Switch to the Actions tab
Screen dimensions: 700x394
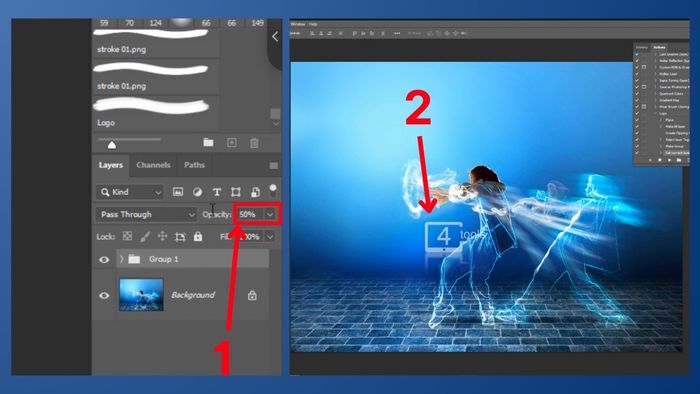659,47
